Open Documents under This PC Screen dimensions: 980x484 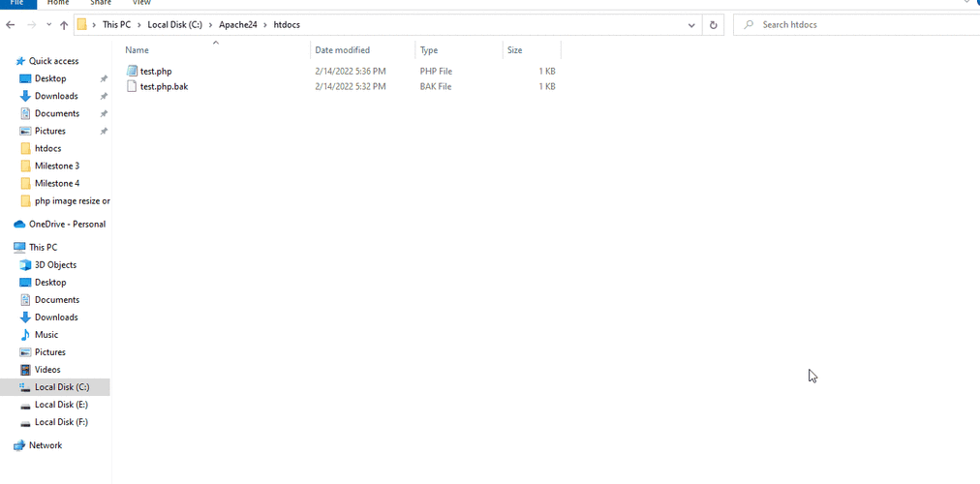(x=57, y=300)
